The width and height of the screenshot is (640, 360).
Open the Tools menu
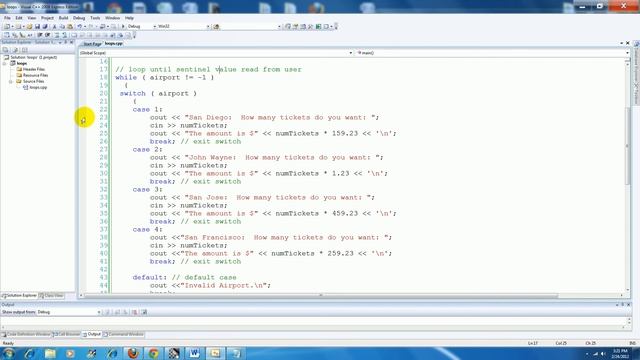coord(95,18)
